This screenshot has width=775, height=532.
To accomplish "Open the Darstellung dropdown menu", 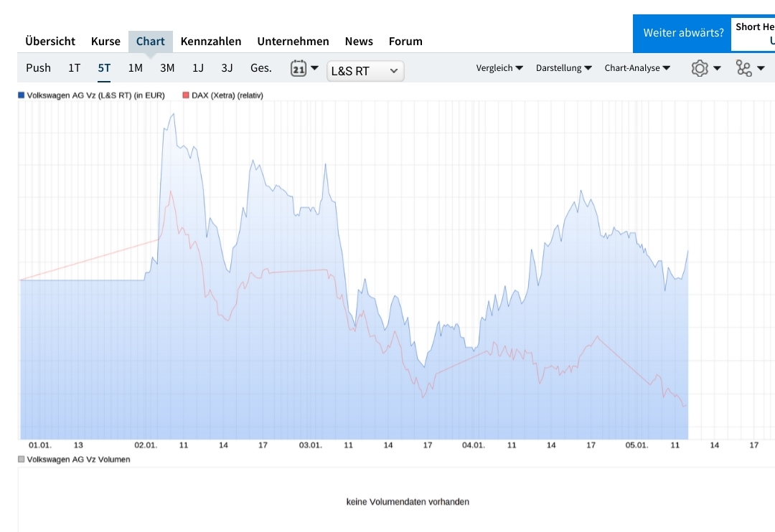I will click(563, 68).
